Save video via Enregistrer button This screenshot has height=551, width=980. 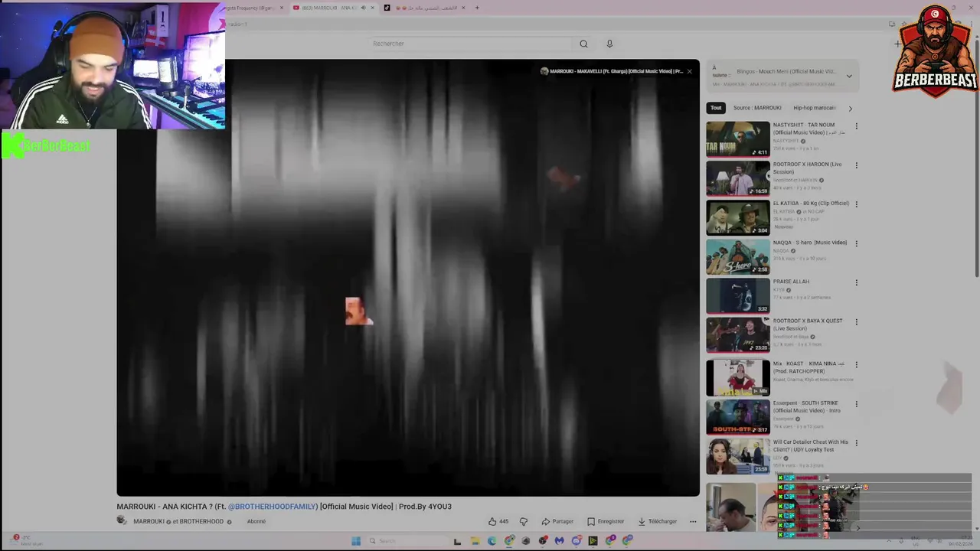(605, 521)
